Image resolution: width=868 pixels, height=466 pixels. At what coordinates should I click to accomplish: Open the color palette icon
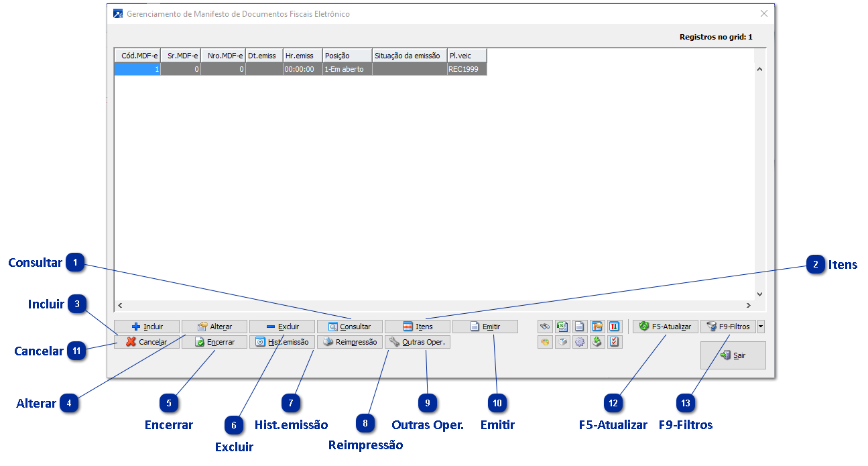coord(546,342)
